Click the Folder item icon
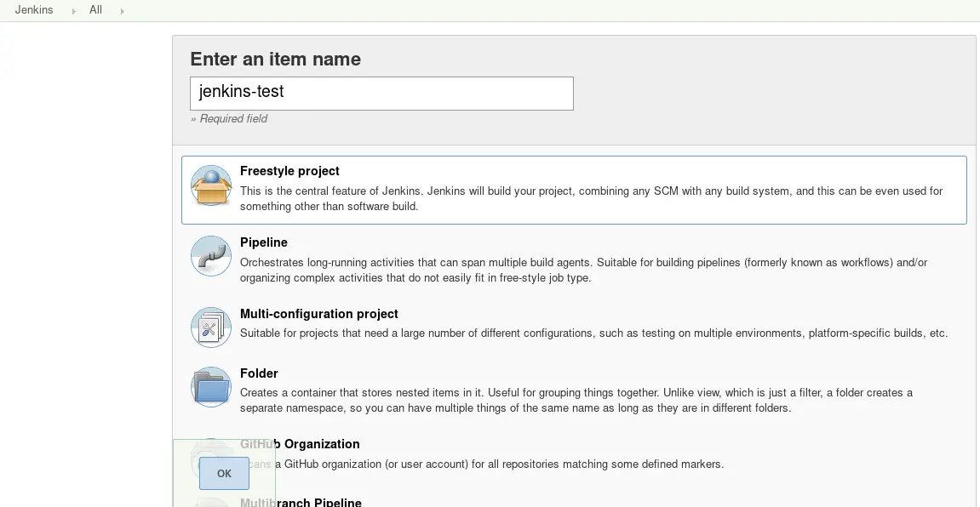The width and height of the screenshot is (980, 507). [210, 387]
